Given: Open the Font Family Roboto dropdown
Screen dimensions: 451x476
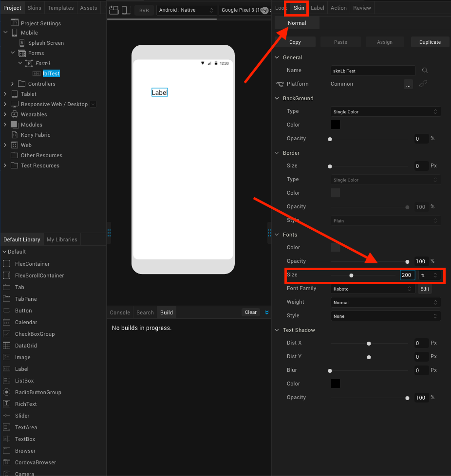Looking at the screenshot, I should (x=372, y=289).
